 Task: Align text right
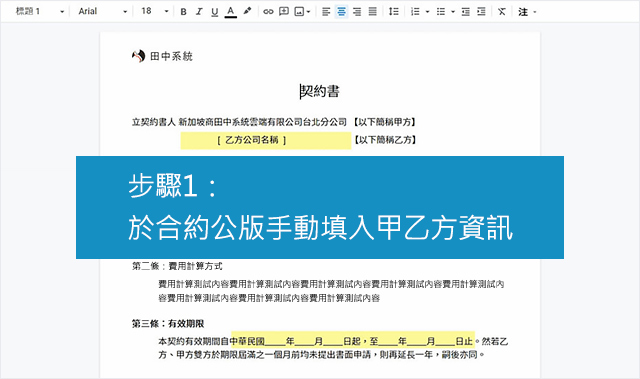click(x=357, y=12)
